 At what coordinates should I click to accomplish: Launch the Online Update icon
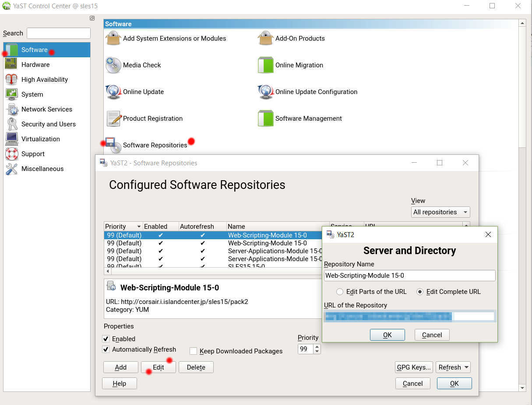click(x=113, y=91)
